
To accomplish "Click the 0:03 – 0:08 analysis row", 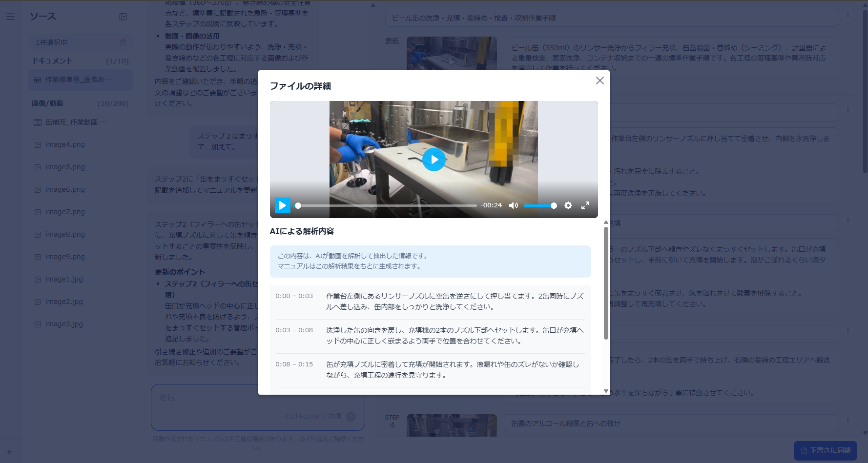I will 430,336.
